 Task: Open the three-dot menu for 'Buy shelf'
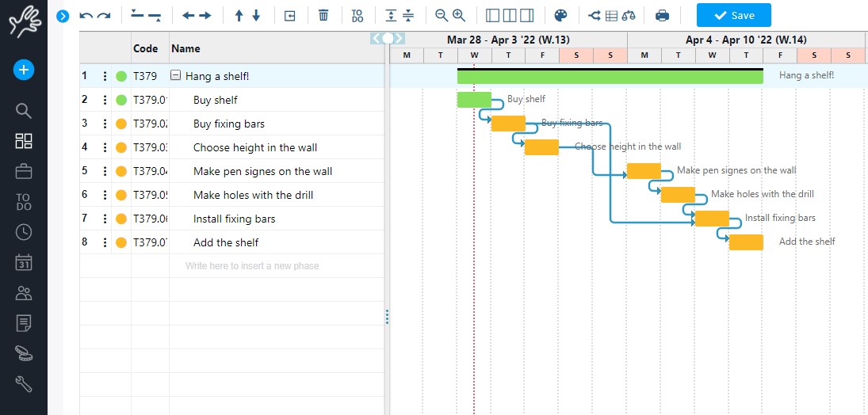105,100
